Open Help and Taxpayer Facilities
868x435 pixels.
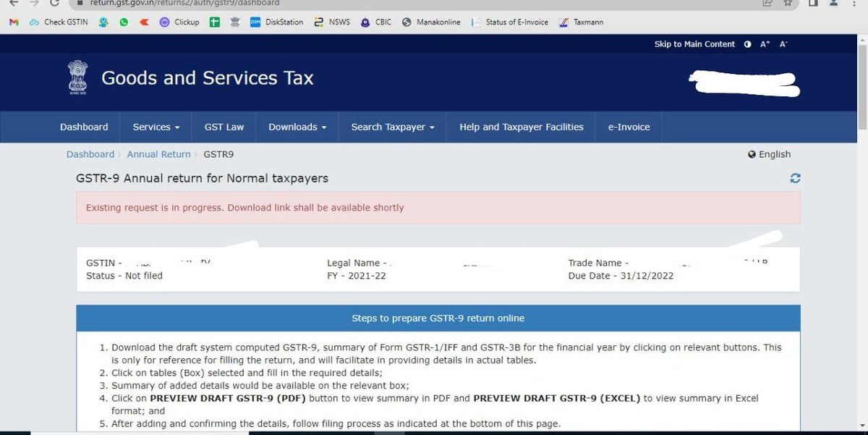click(522, 127)
